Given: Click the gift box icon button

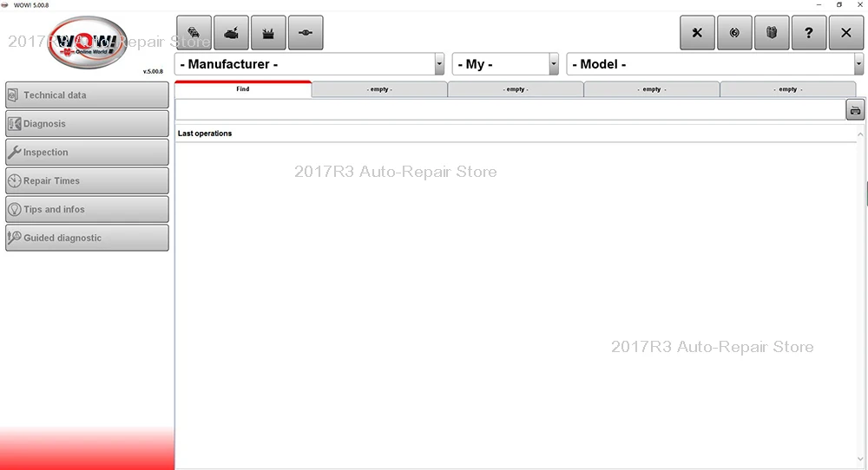Looking at the screenshot, I should (771, 33).
